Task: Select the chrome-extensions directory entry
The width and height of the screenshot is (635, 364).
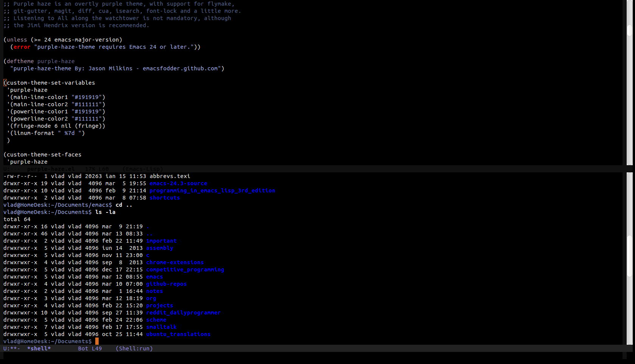Action: (x=175, y=262)
